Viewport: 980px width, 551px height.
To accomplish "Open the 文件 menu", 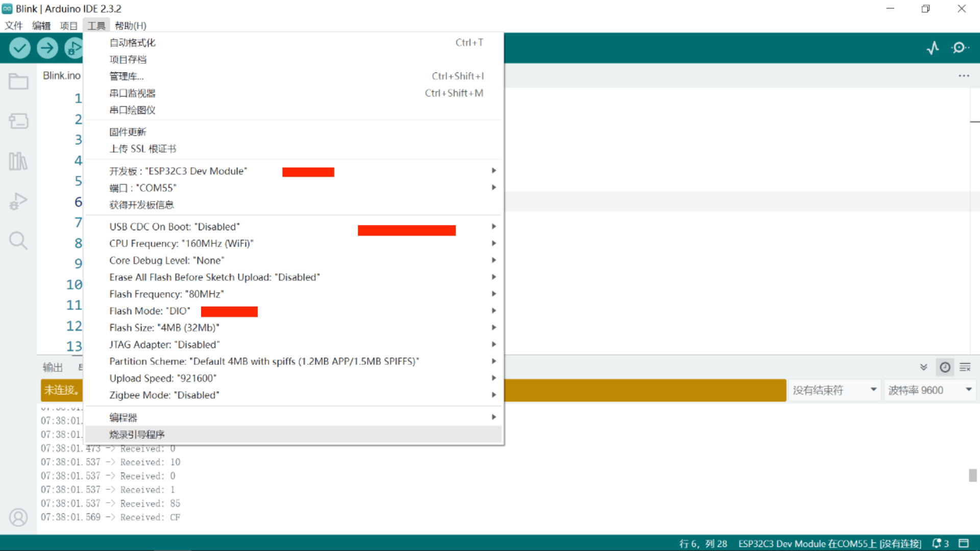I will [x=14, y=26].
